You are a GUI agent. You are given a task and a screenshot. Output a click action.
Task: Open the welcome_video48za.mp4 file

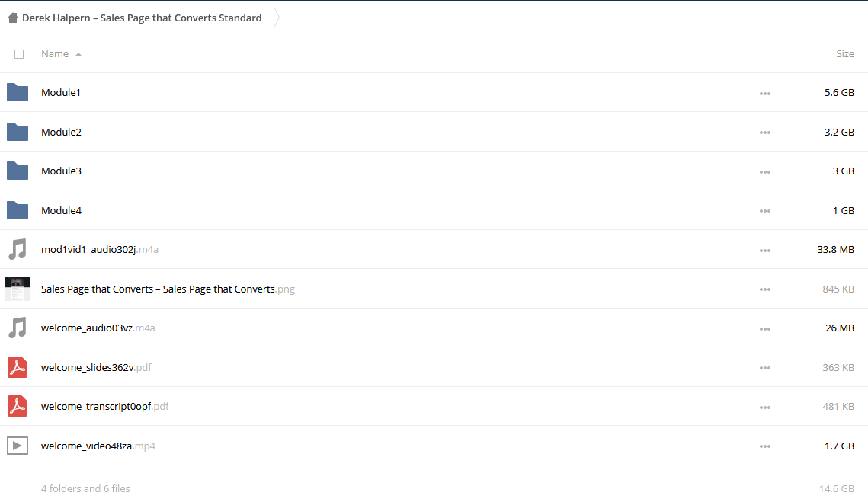[x=98, y=446]
